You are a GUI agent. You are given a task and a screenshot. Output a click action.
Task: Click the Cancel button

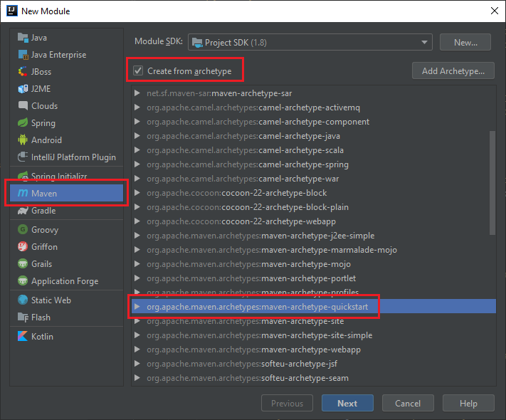click(408, 403)
